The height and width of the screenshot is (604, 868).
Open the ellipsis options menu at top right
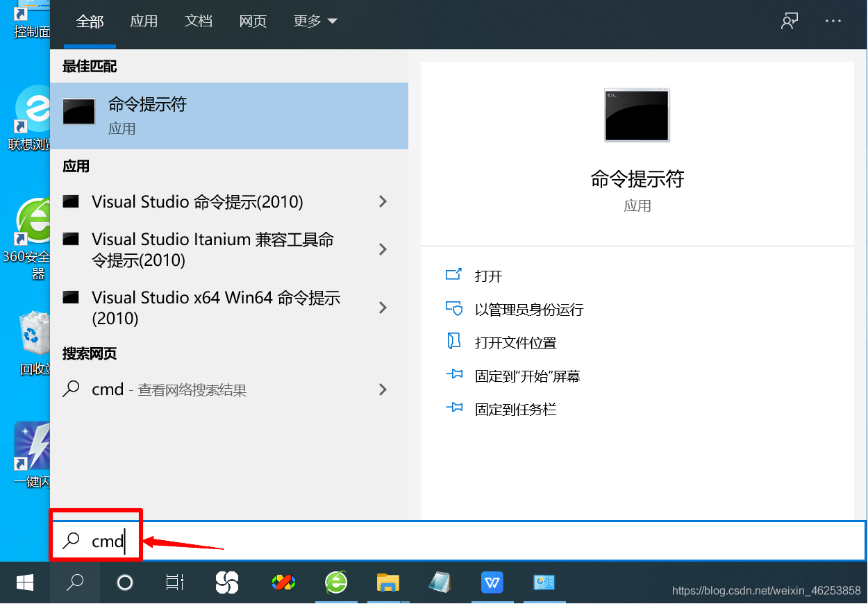(x=833, y=21)
